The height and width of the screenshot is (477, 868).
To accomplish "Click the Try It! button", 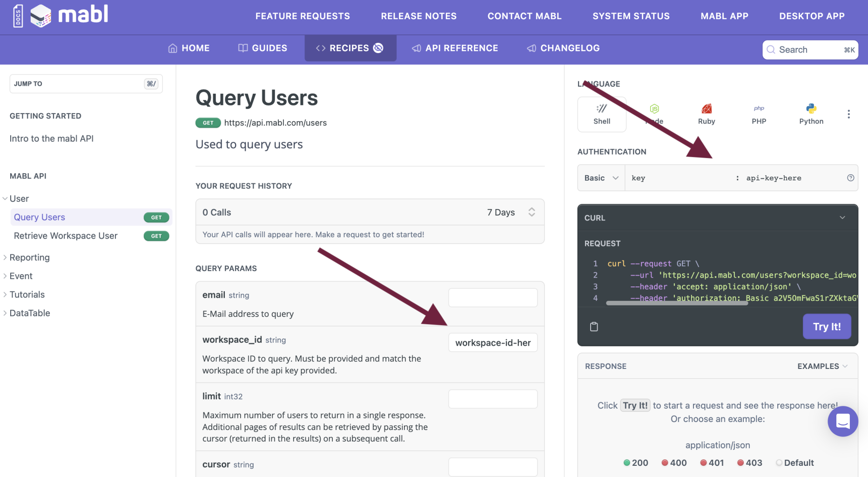I will [827, 327].
